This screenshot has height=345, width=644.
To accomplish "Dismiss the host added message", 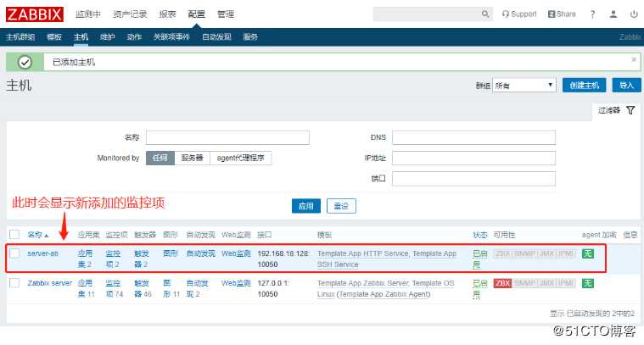I will pos(634,59).
